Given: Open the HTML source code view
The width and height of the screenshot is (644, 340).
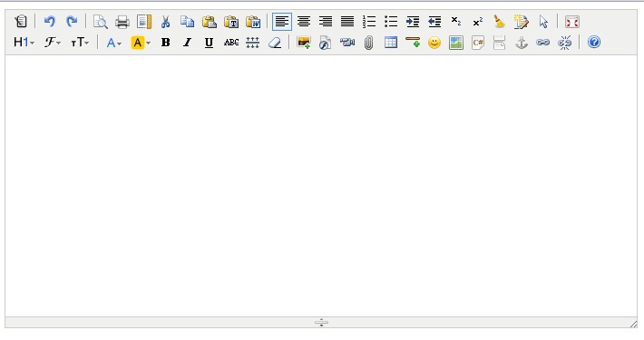Looking at the screenshot, I should click(21, 22).
